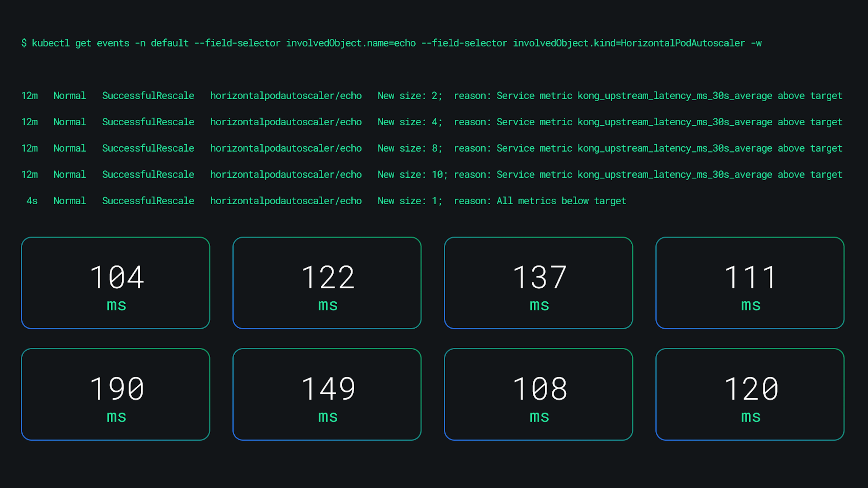Click the kubectl get events command line
Image resolution: width=868 pixels, height=488 pixels.
point(391,43)
